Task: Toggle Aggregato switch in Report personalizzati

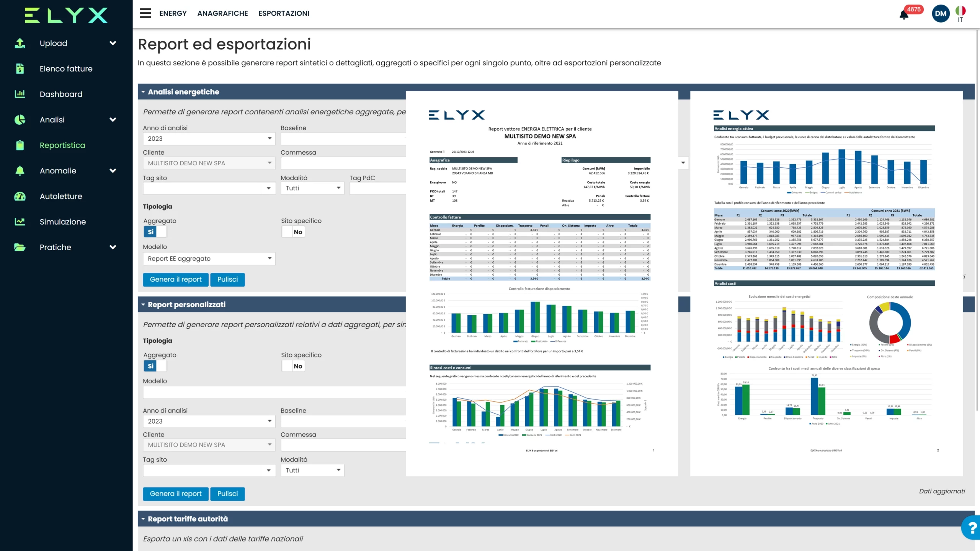Action: 155,366
